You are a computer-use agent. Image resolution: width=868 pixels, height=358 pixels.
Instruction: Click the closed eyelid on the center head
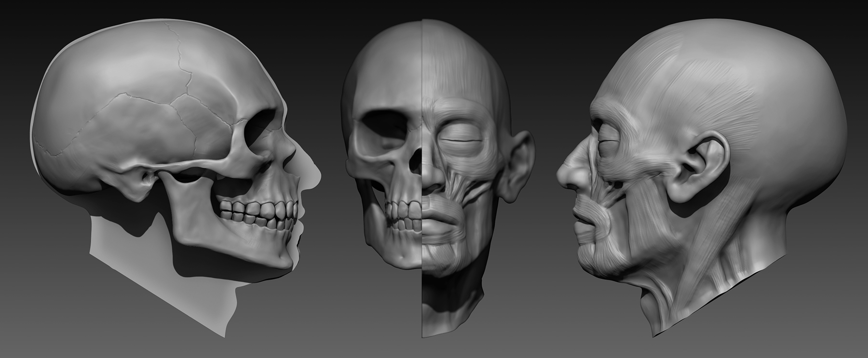coord(461,140)
